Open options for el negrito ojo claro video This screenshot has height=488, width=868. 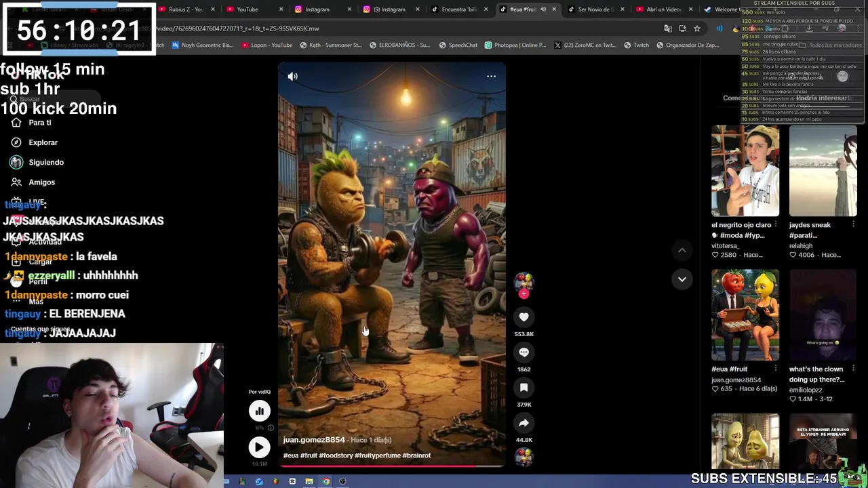click(775, 225)
